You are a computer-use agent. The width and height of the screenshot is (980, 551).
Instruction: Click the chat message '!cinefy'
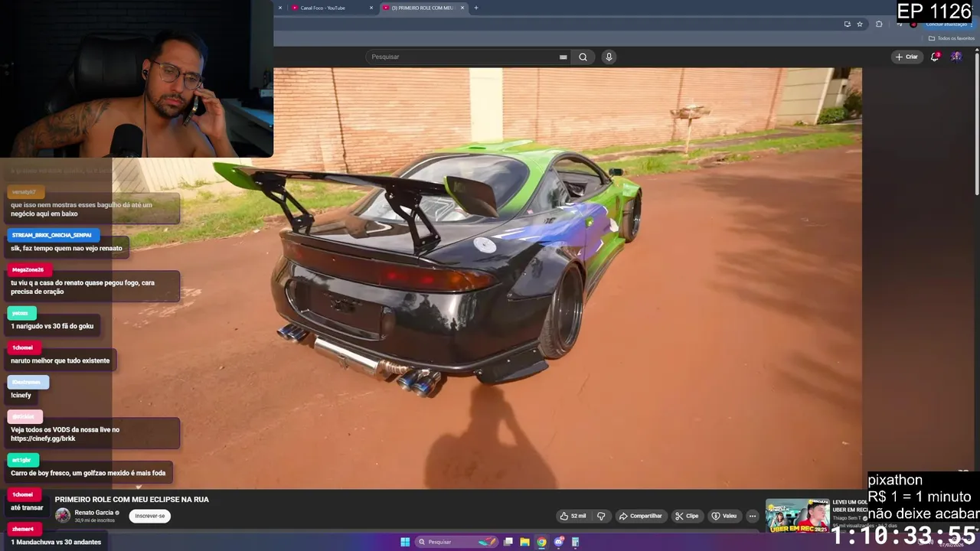point(21,395)
